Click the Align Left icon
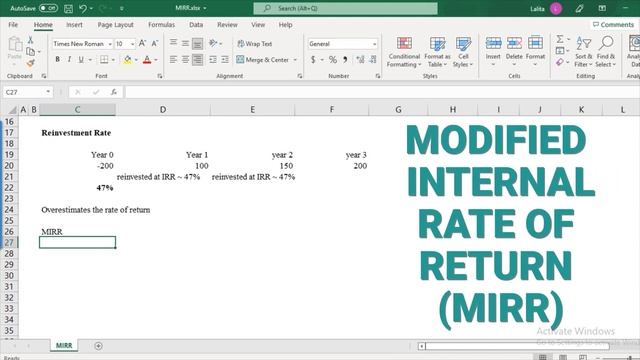This screenshot has width=640, height=360. point(173,60)
